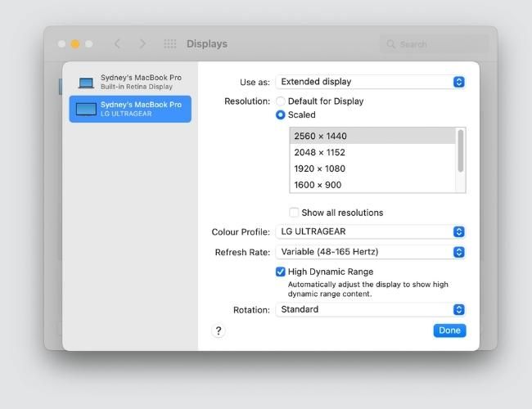Pick the 2560 × 1440 resolution
The width and height of the screenshot is (532, 409).
(x=372, y=136)
